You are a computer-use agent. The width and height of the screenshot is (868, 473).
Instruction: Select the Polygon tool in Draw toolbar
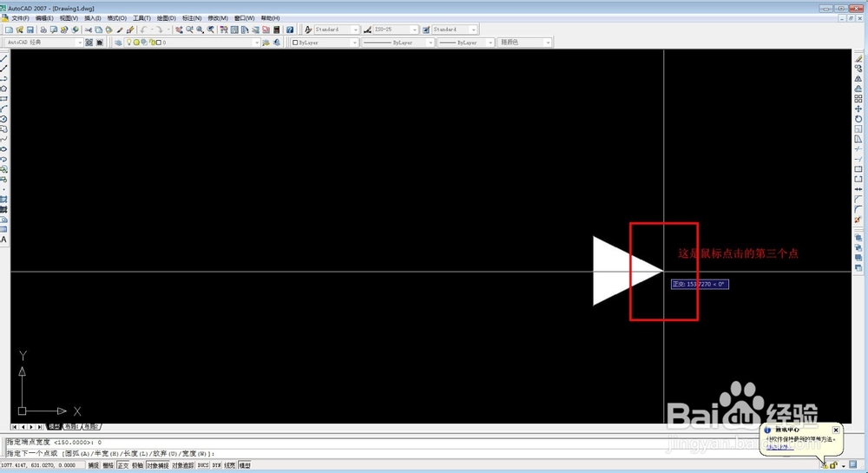click(x=3, y=89)
